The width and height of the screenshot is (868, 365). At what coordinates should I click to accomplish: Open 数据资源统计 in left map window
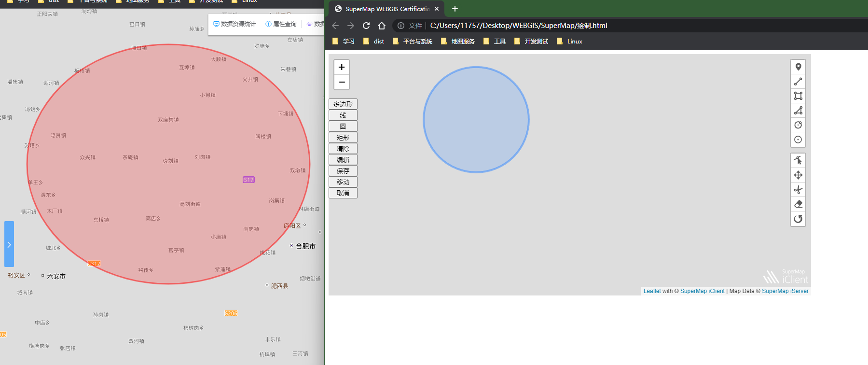234,24
